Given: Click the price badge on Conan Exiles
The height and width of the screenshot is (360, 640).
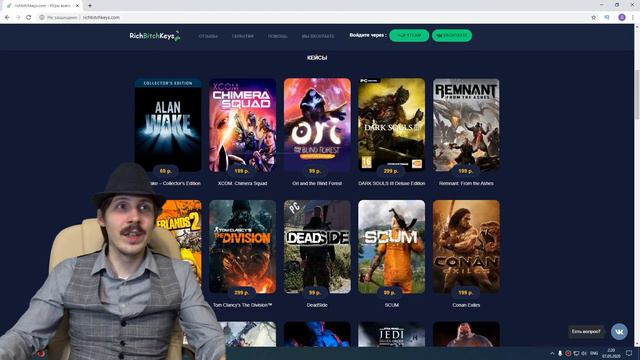Looking at the screenshot, I should tap(466, 293).
